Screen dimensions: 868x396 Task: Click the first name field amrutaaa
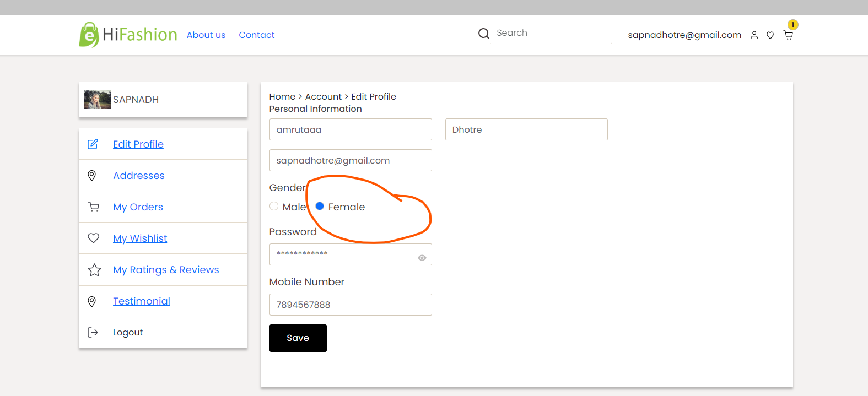point(351,129)
